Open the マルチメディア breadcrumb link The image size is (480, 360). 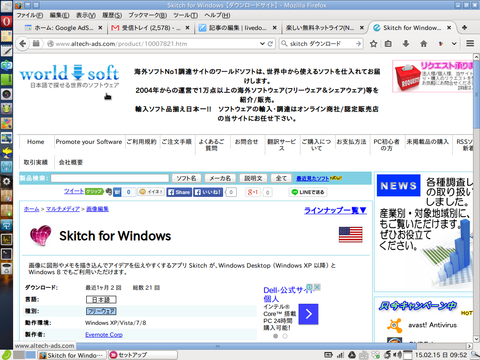coord(63,209)
